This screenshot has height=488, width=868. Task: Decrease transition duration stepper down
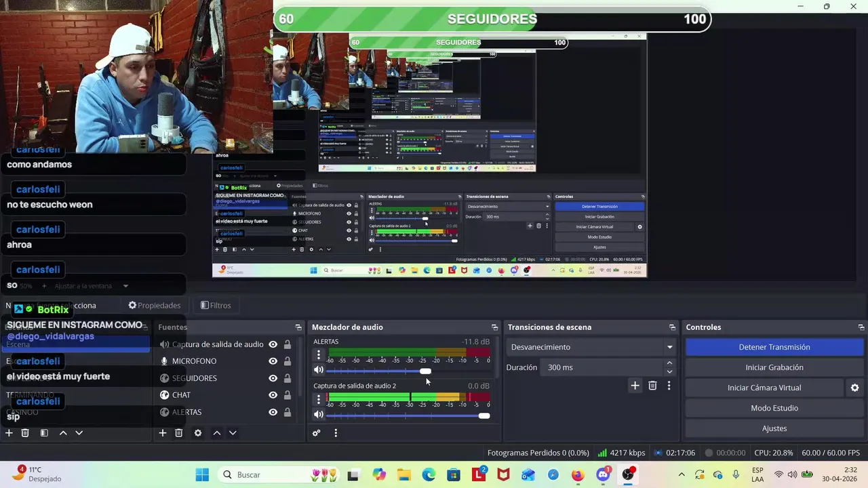point(669,371)
